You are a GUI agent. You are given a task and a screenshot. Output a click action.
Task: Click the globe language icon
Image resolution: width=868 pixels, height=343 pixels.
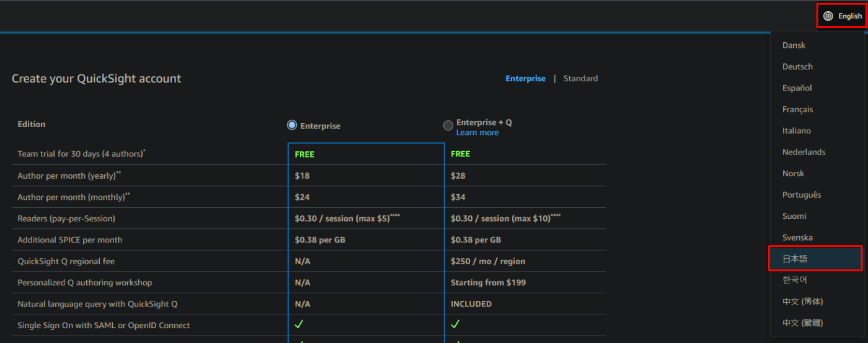(x=828, y=16)
